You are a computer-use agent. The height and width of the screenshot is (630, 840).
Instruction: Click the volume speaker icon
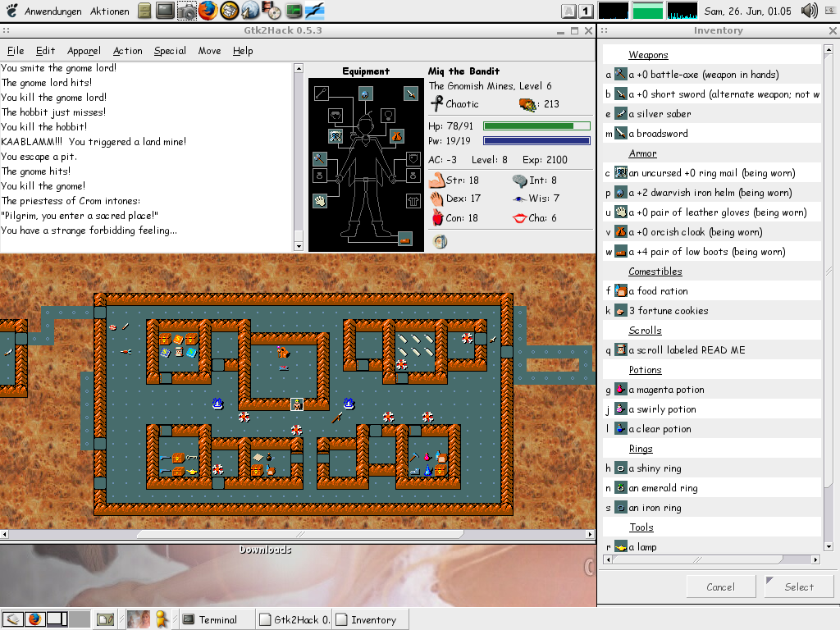809,11
